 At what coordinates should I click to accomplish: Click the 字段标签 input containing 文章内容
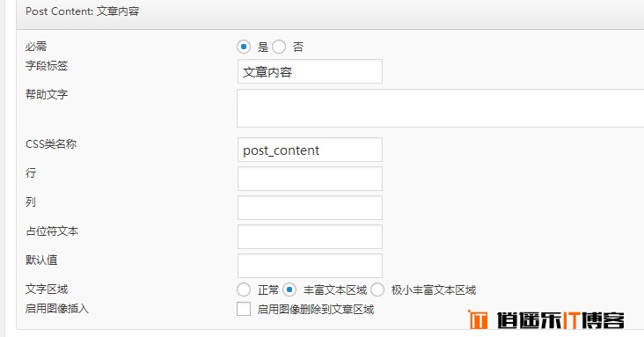click(310, 71)
